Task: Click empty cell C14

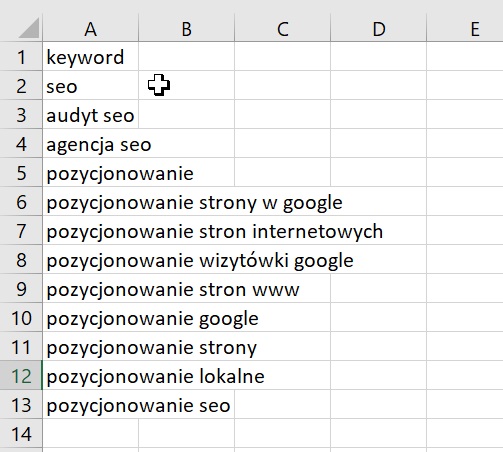Action: pyautogui.click(x=282, y=433)
